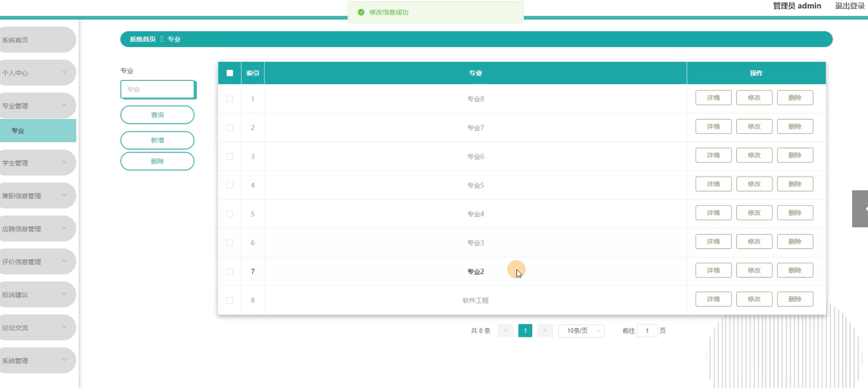Expand the 学生管理 sidebar menu
This screenshot has height=388, width=868.
point(37,163)
